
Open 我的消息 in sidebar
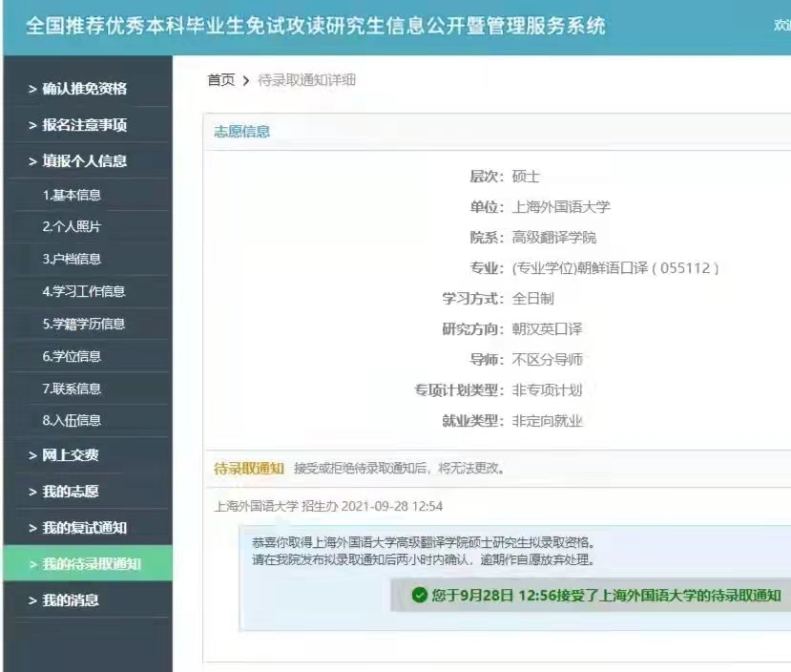tap(71, 600)
